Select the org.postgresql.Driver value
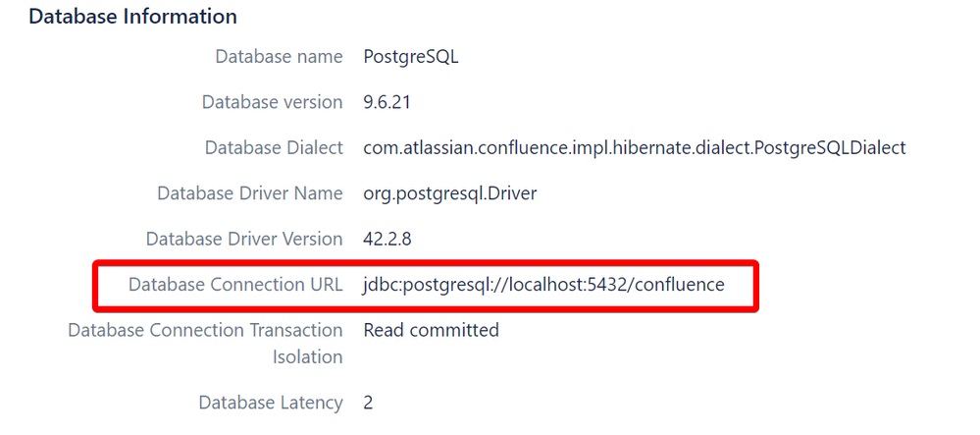 450,193
